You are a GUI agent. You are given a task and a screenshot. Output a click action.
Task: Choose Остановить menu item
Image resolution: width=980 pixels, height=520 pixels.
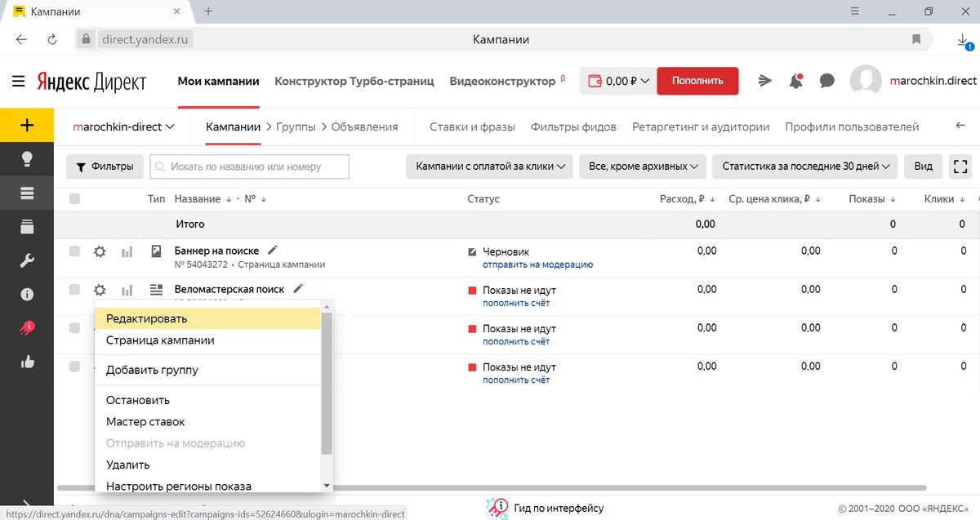pyautogui.click(x=208, y=400)
